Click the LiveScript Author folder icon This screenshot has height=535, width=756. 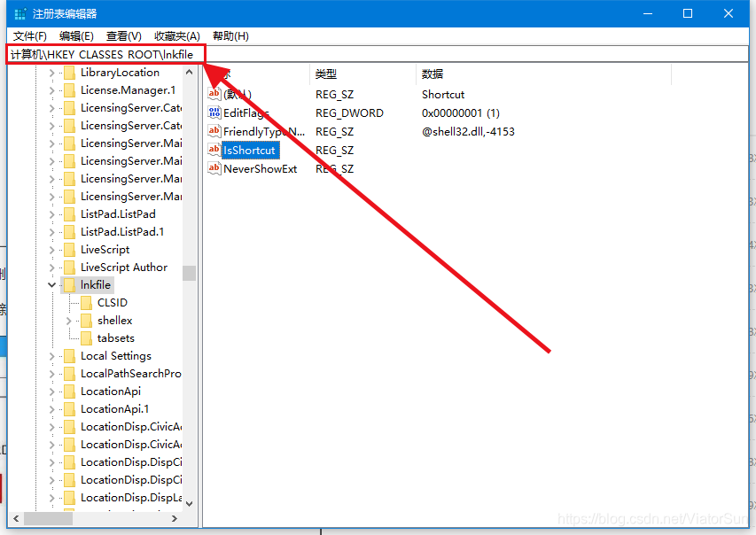coord(69,267)
